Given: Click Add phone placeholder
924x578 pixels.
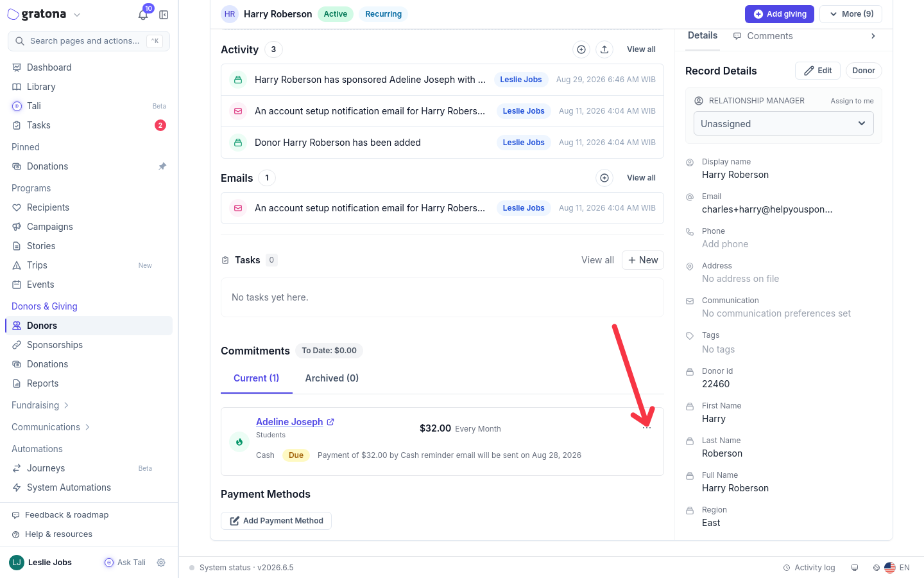Looking at the screenshot, I should [x=725, y=244].
